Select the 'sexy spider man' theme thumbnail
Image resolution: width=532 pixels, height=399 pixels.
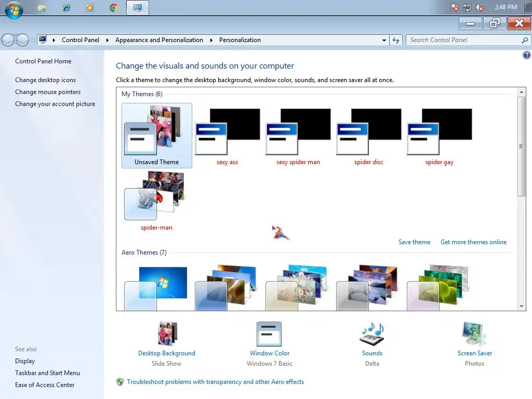298,136
